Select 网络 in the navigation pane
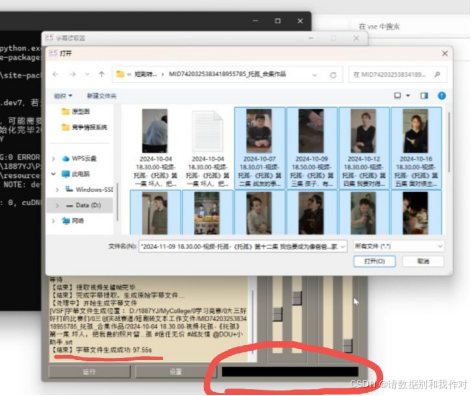Image resolution: width=471 pixels, height=396 pixels. [x=73, y=221]
